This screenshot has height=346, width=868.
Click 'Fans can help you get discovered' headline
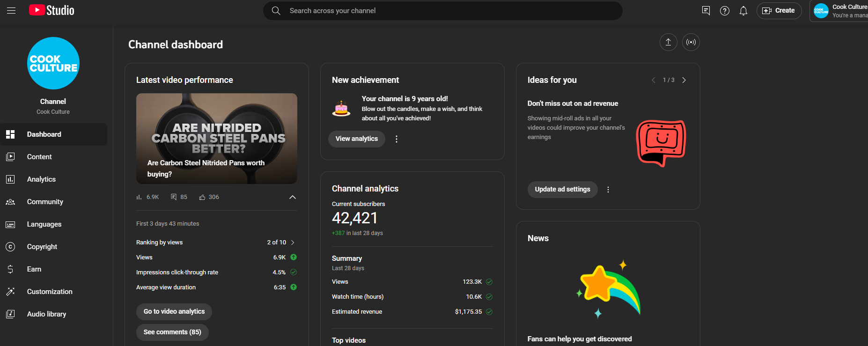point(580,339)
